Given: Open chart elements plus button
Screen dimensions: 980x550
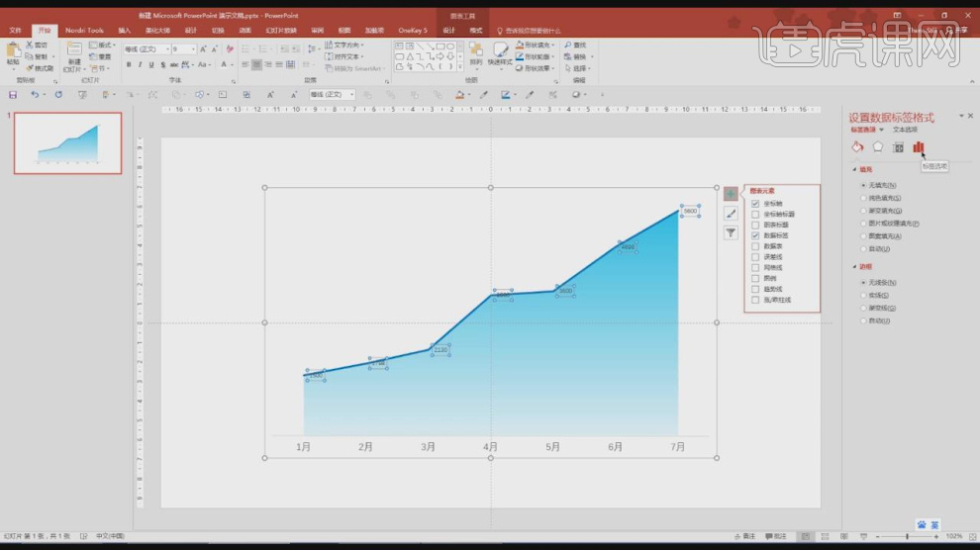Looking at the screenshot, I should [730, 194].
